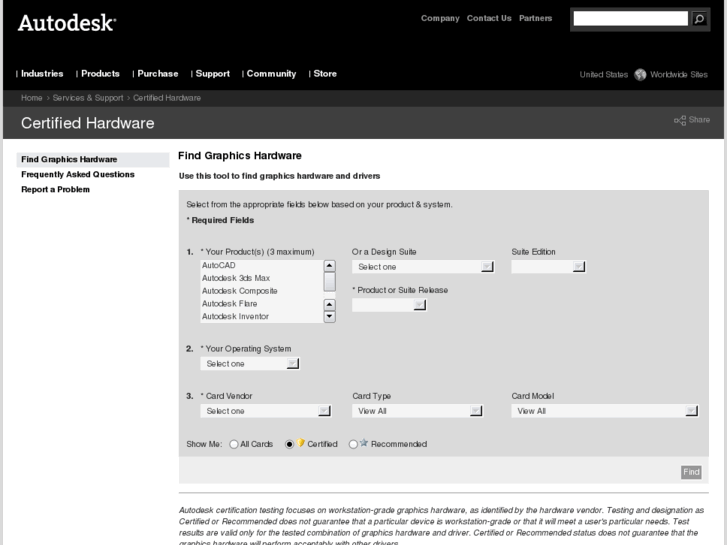Select Autodesk Composite in product list
Image resolution: width=727 pixels, height=545 pixels.
[x=262, y=291]
